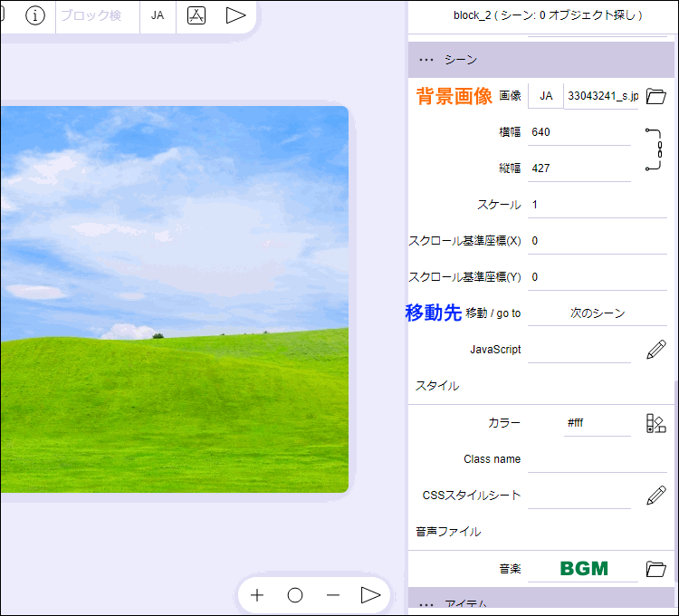
Task: Reset zoom with the circle button
Action: [295, 595]
